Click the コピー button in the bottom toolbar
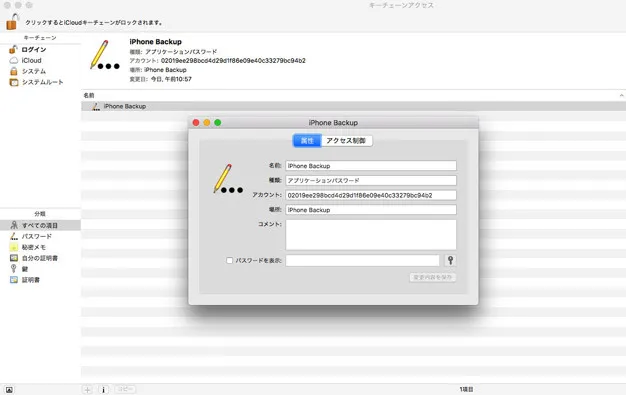This screenshot has width=626, height=395. click(x=125, y=389)
